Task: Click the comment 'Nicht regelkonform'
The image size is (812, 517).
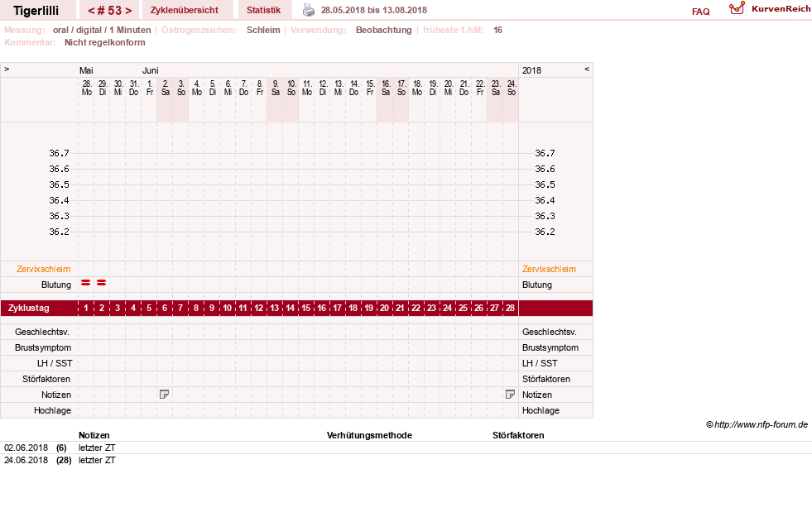Action: click(104, 42)
